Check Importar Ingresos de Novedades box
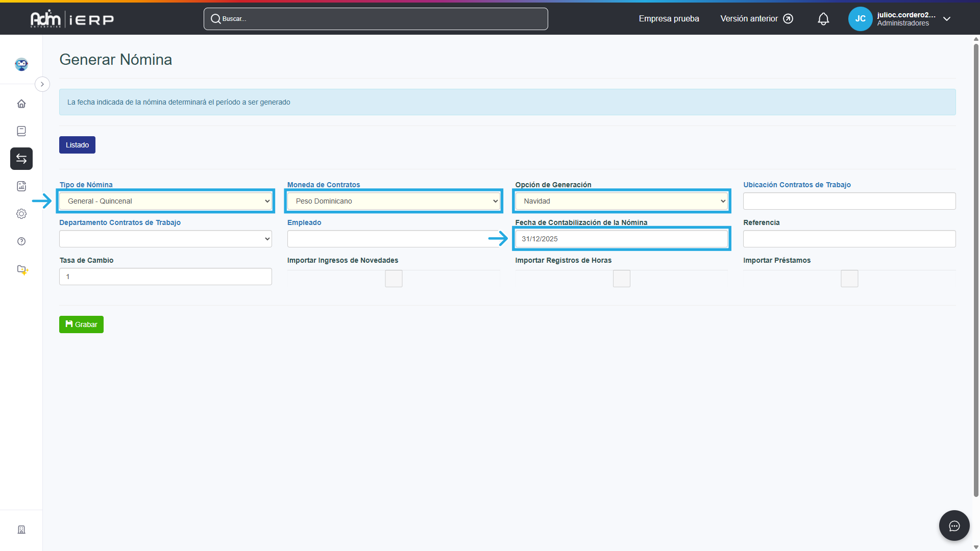Screen dimensions: 980x551 point(394,279)
